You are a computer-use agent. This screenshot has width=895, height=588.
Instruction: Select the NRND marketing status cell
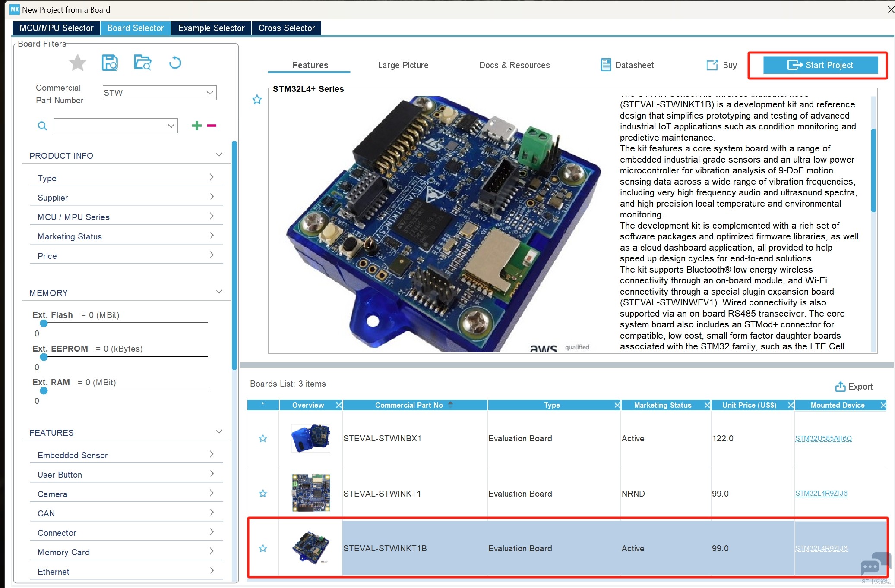pos(666,494)
